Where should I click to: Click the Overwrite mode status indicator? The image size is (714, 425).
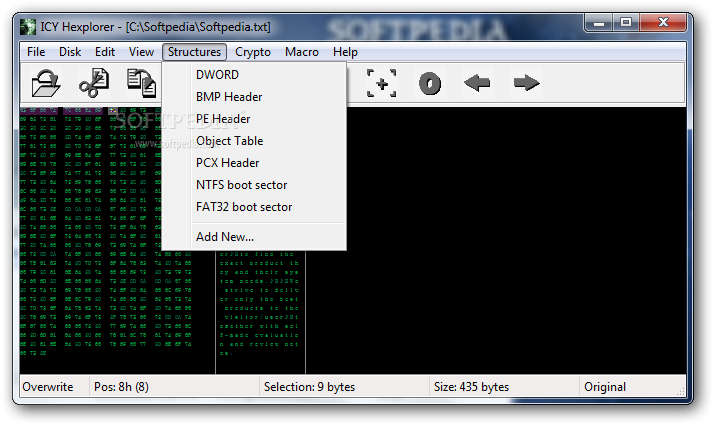coord(54,387)
